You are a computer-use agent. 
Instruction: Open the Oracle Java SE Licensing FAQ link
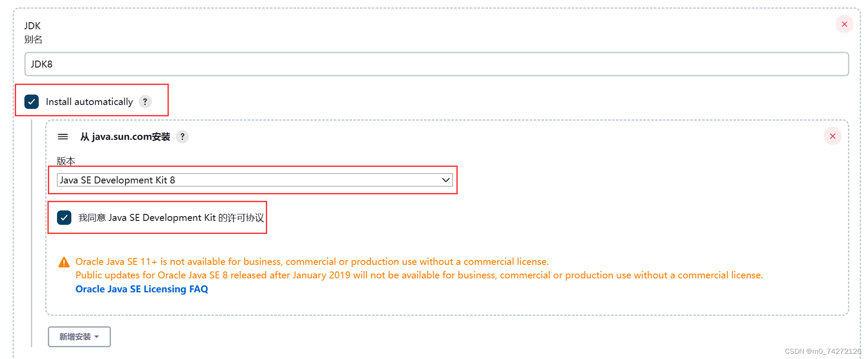tap(141, 289)
